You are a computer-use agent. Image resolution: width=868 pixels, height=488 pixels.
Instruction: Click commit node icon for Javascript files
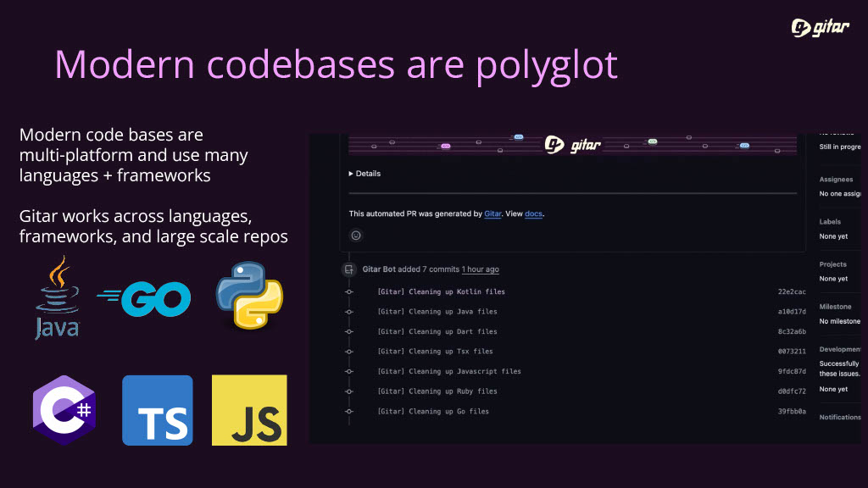click(x=348, y=371)
